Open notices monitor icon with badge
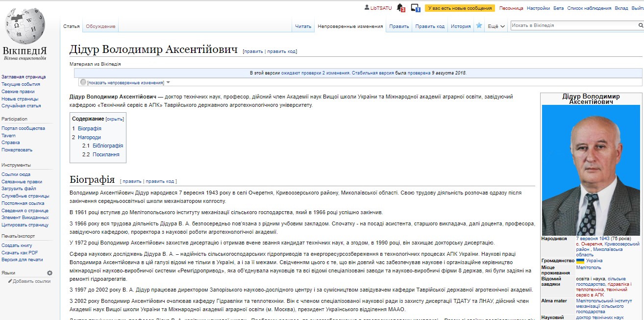 pos(416,8)
